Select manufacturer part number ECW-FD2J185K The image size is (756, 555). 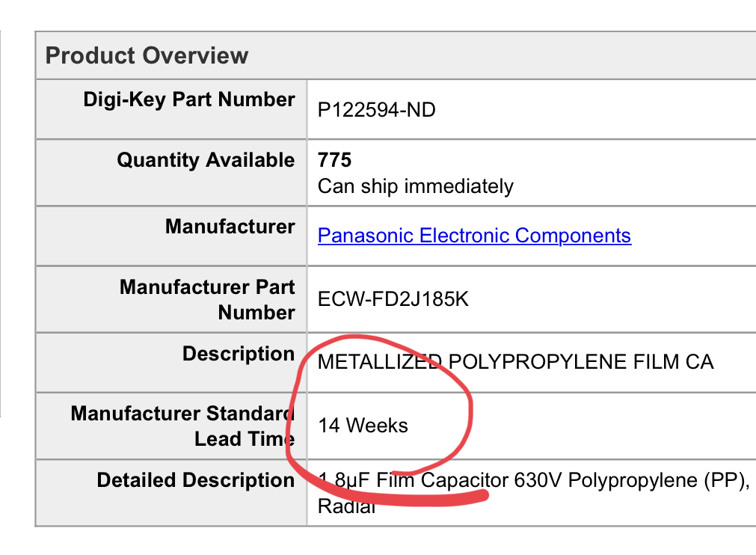pyautogui.click(x=393, y=299)
